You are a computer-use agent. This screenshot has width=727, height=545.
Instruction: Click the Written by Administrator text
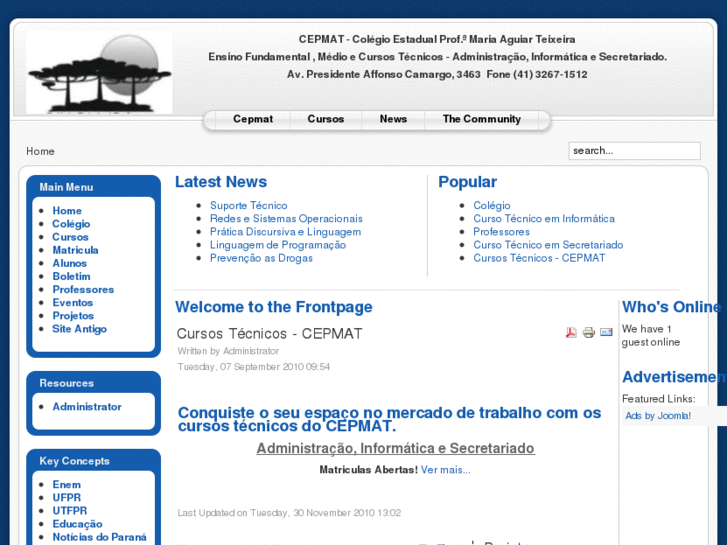tap(228, 351)
